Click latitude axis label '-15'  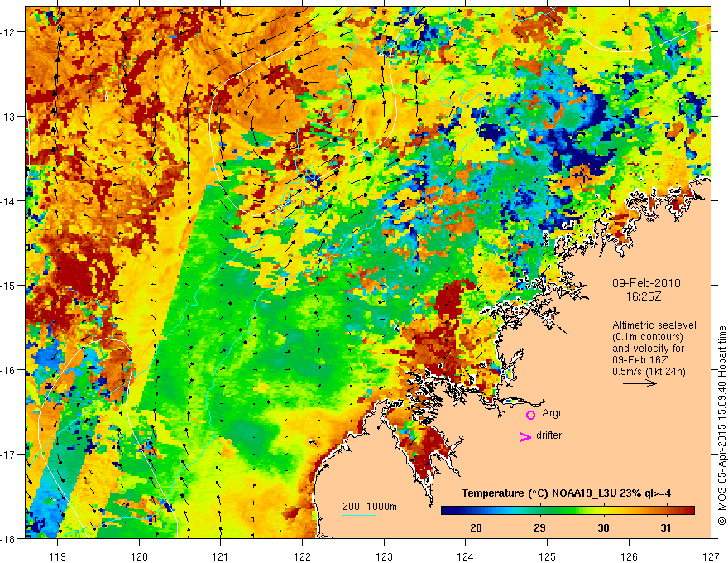[x=8, y=285]
